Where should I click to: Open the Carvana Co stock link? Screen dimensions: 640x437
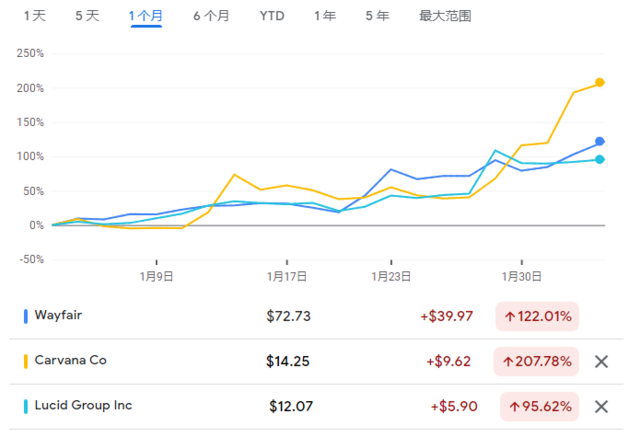[71, 361]
